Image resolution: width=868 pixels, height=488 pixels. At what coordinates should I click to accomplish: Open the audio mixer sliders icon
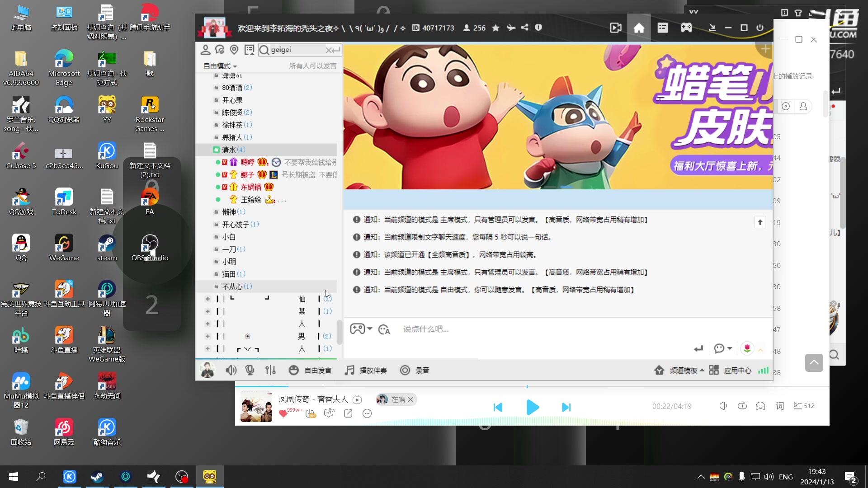pos(270,370)
